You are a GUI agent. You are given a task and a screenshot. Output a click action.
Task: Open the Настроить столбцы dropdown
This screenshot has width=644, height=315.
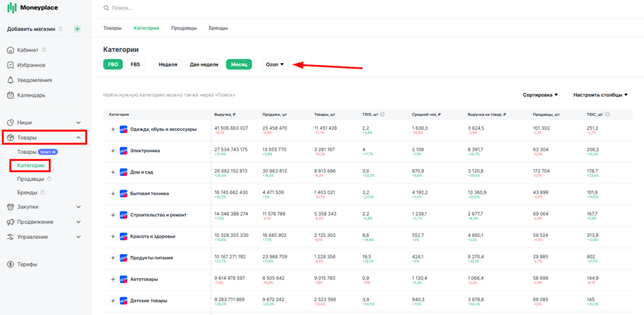(600, 95)
